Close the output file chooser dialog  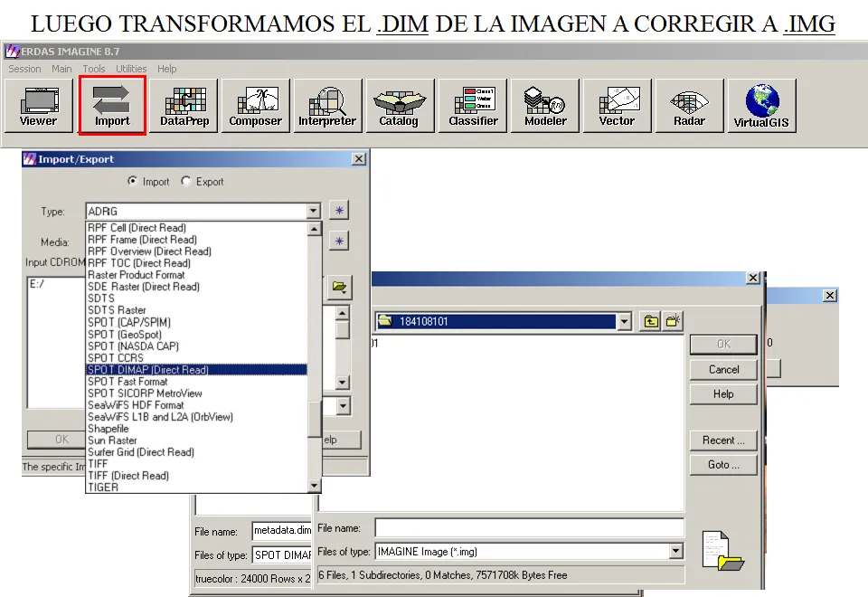[x=753, y=278]
